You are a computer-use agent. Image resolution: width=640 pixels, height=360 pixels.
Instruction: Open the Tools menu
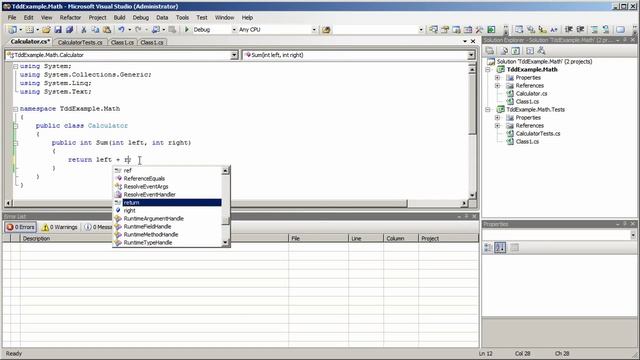pyautogui.click(x=182, y=18)
